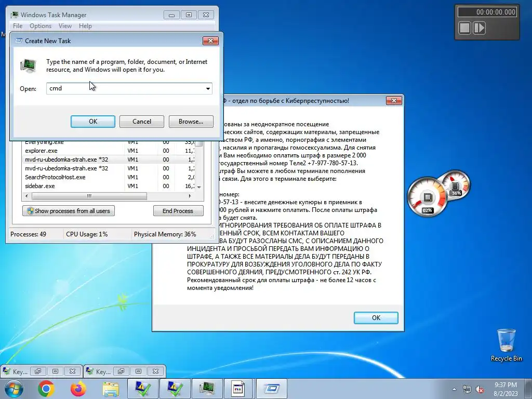This screenshot has width=532, height=399.
Task: Click the Run icon in Create New Task
Action: click(28, 65)
